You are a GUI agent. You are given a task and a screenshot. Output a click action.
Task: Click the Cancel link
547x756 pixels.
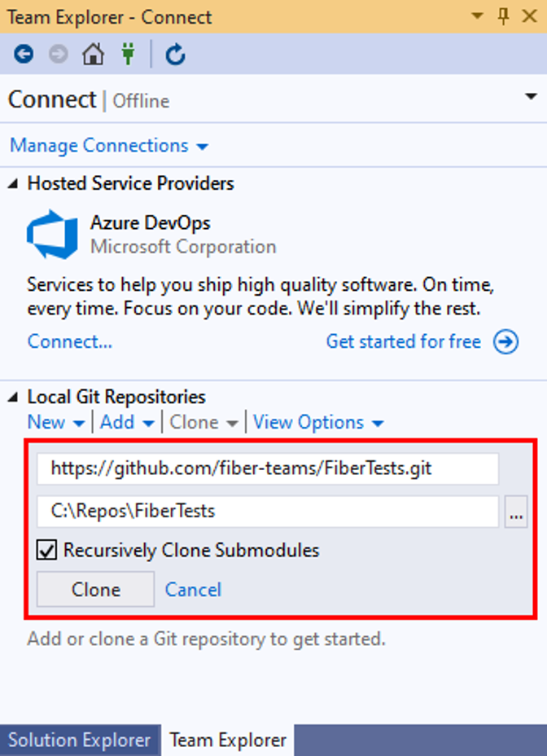point(193,589)
